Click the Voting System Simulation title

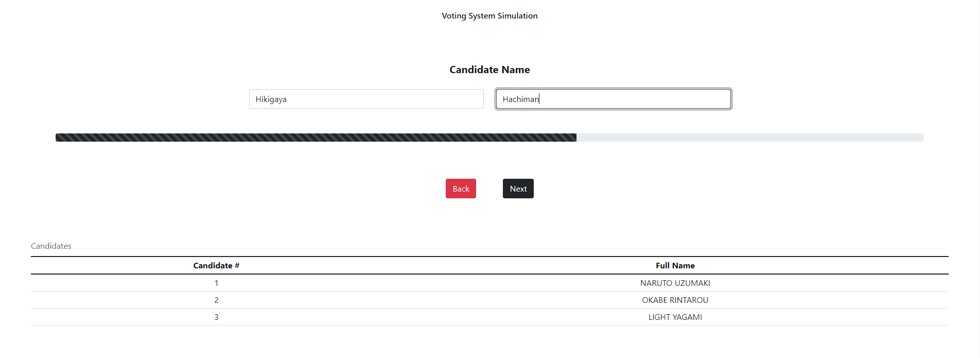coord(489,16)
